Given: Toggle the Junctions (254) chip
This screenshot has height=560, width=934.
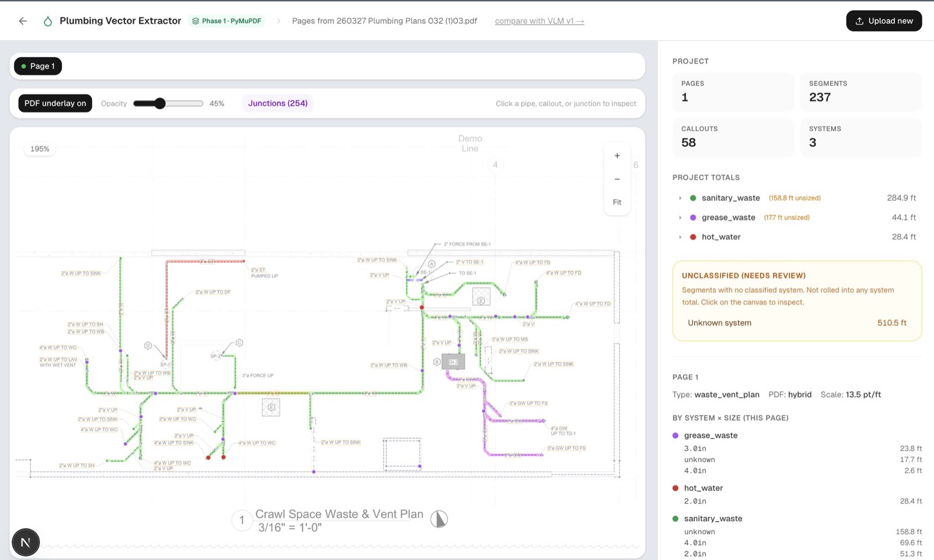Looking at the screenshot, I should coord(278,103).
